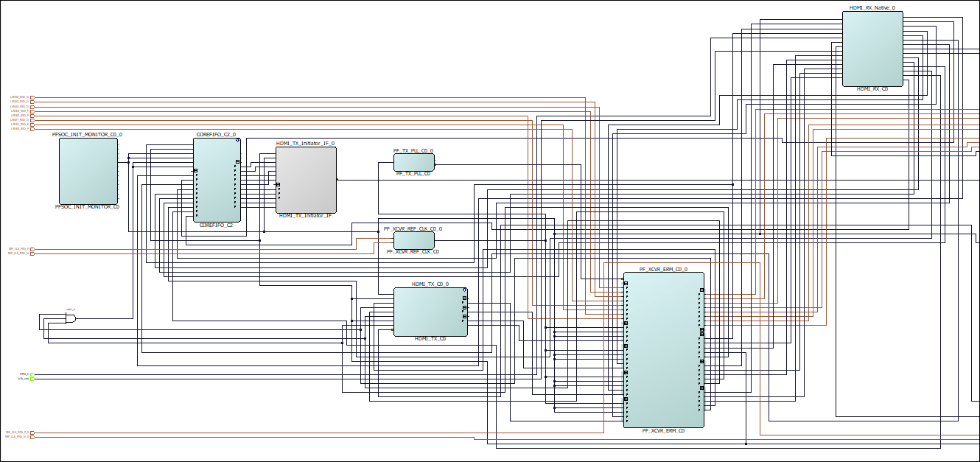Select the PF_TX_PLL_C0_0 block

(x=413, y=161)
